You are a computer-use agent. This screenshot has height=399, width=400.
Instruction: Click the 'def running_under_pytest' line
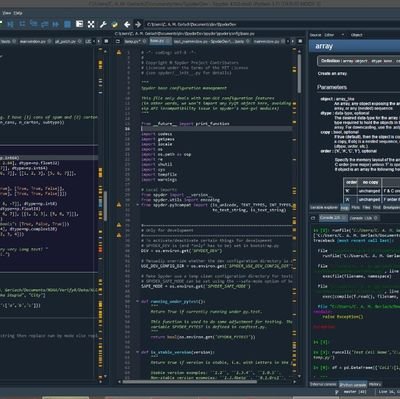(173, 301)
